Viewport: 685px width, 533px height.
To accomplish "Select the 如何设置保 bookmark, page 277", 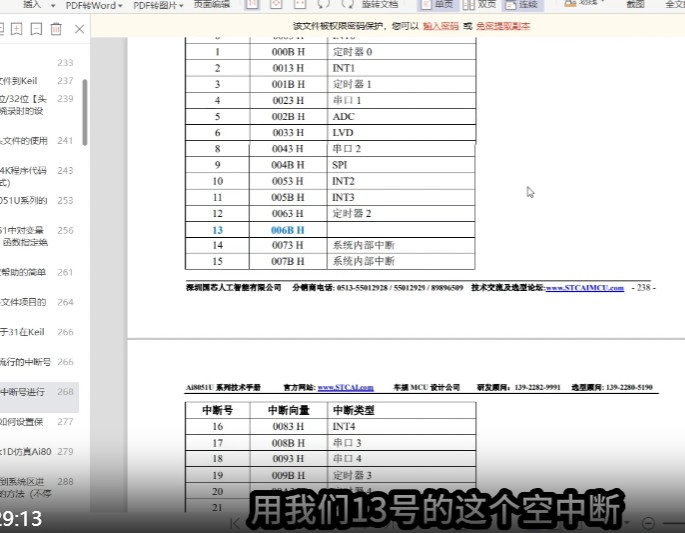I will point(39,422).
